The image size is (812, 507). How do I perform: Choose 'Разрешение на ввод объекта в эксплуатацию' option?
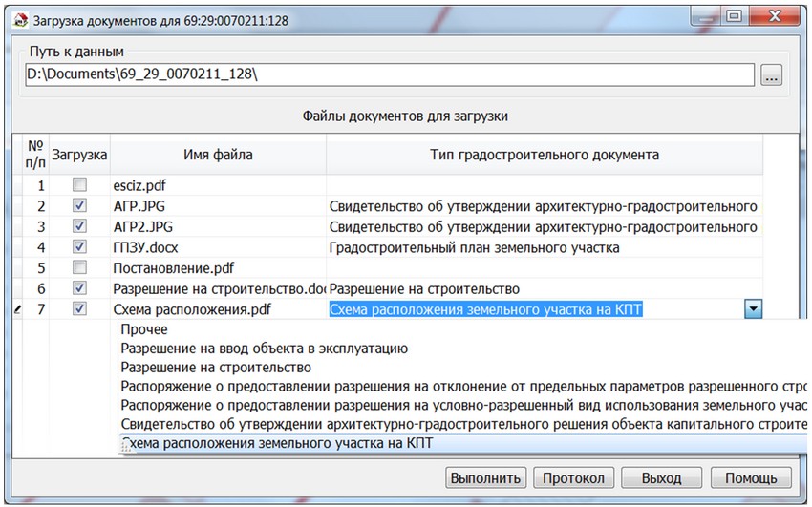tap(264, 349)
